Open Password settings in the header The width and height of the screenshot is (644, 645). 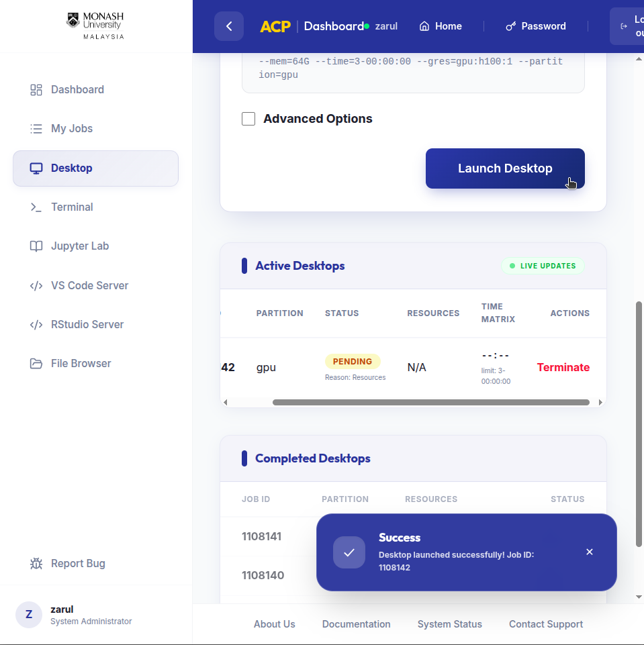click(x=535, y=26)
